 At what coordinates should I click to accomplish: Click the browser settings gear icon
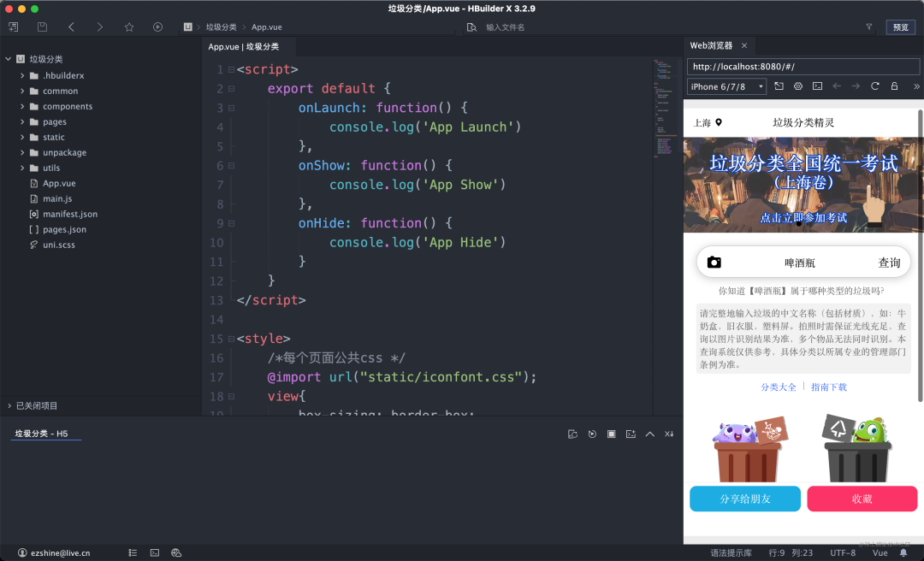coord(798,86)
